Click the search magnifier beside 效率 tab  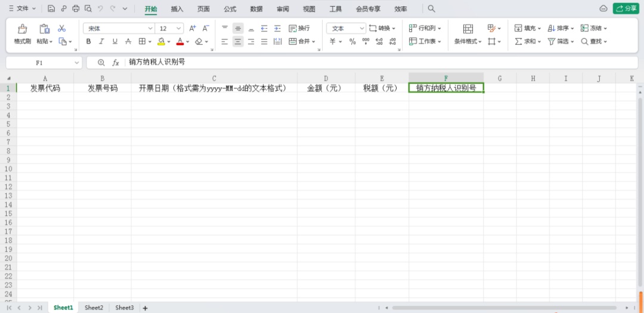(x=432, y=9)
